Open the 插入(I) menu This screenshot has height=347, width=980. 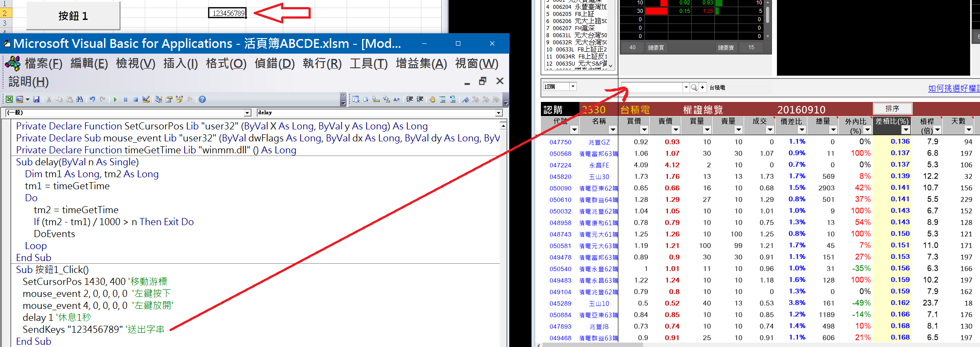[180, 63]
